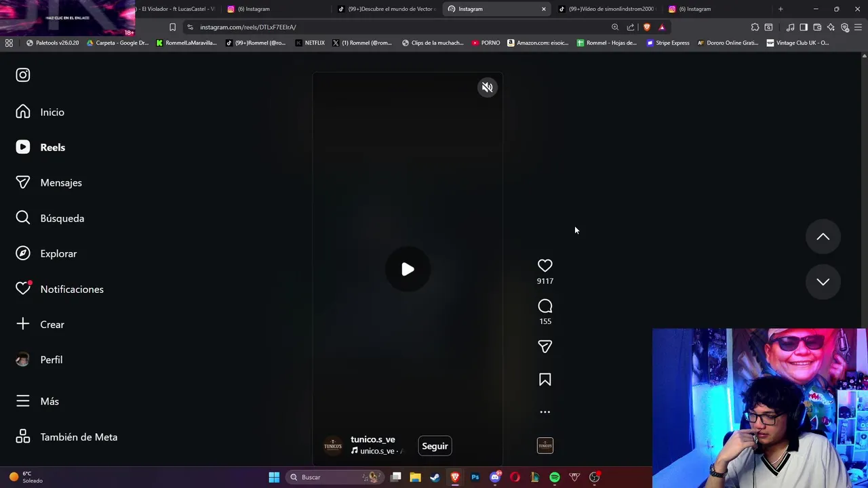This screenshot has width=868, height=488.
Task: Switch to the Video de simonlindstrom2000 tab
Action: pos(607,9)
